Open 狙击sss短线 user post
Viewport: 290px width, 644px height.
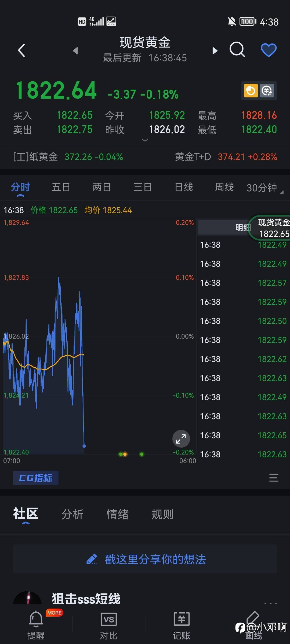pos(86,599)
